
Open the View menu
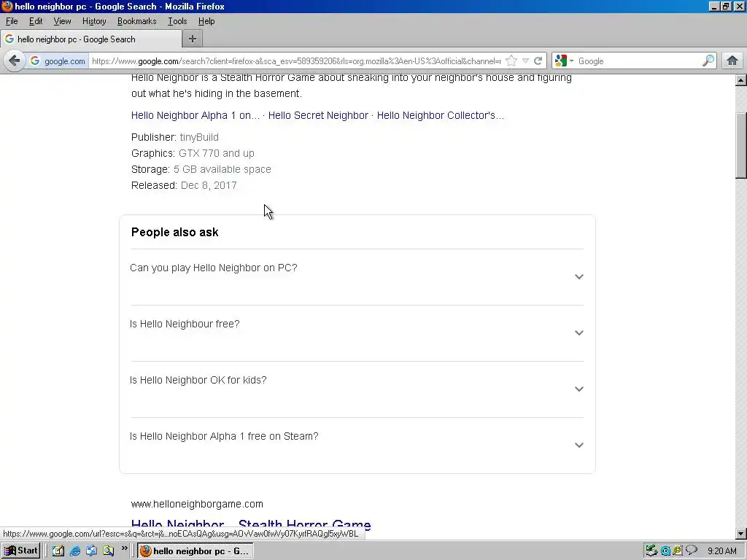(x=63, y=21)
